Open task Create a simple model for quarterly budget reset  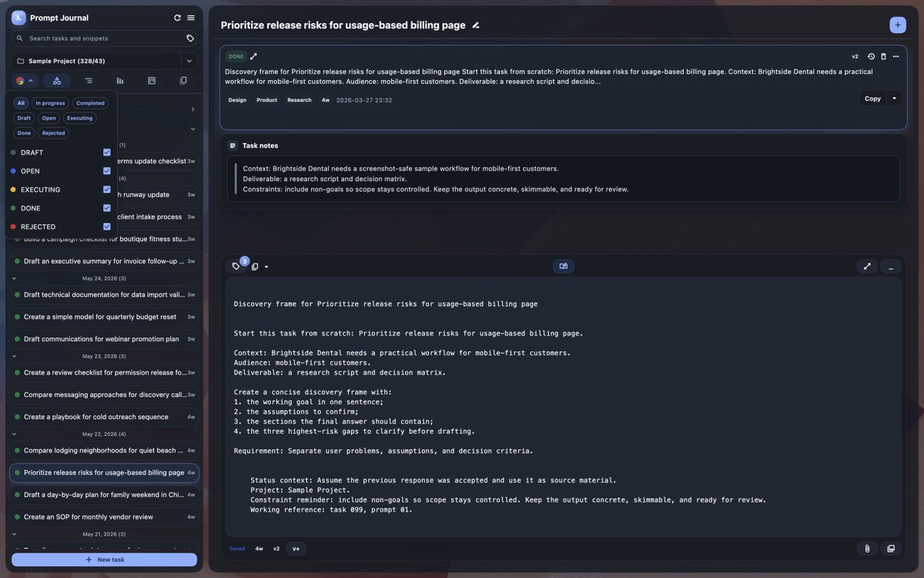tap(104, 317)
